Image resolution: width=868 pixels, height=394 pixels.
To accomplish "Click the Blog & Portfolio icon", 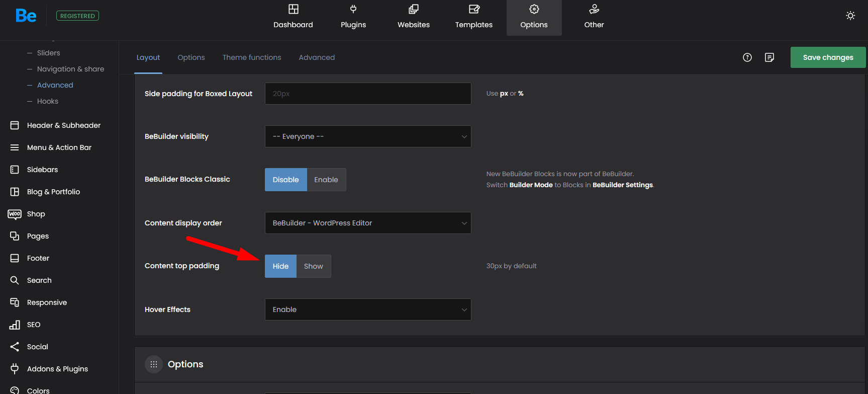I will pyautogui.click(x=15, y=192).
